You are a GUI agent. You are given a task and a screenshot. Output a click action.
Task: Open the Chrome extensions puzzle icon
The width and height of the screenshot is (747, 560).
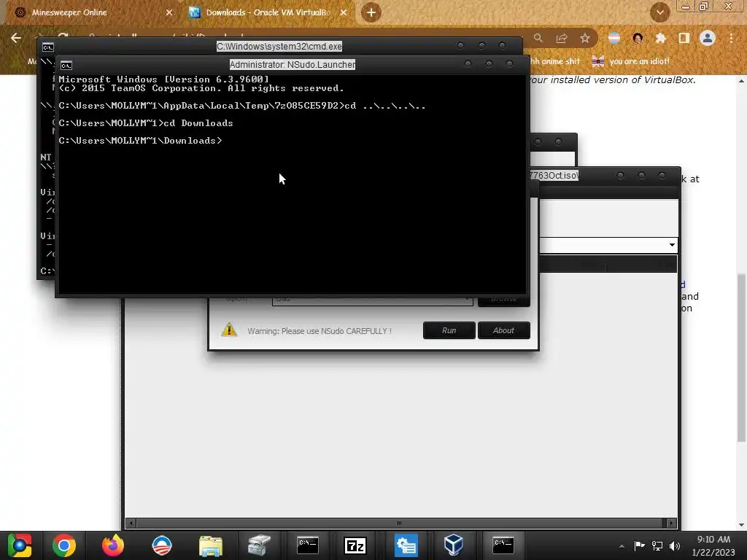pyautogui.click(x=660, y=38)
